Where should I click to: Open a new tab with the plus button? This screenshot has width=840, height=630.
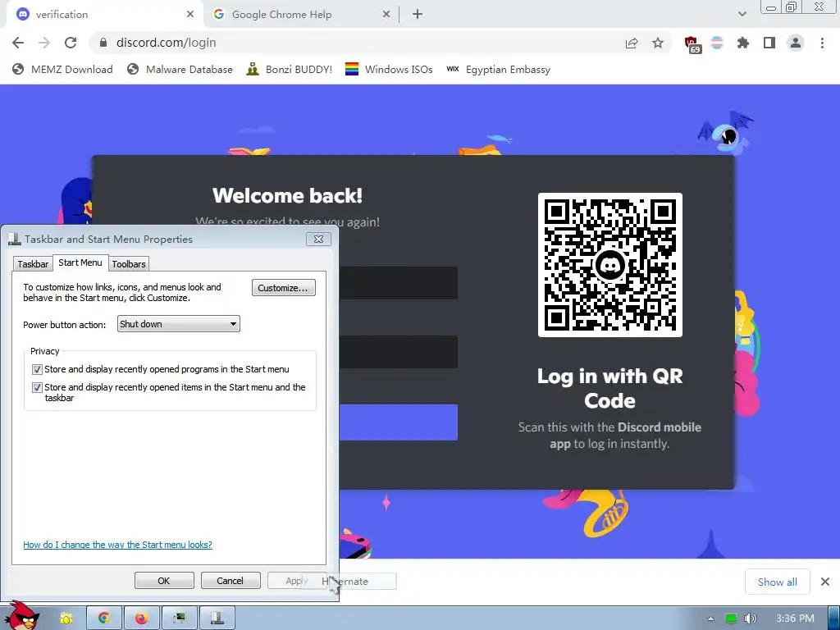point(418,15)
